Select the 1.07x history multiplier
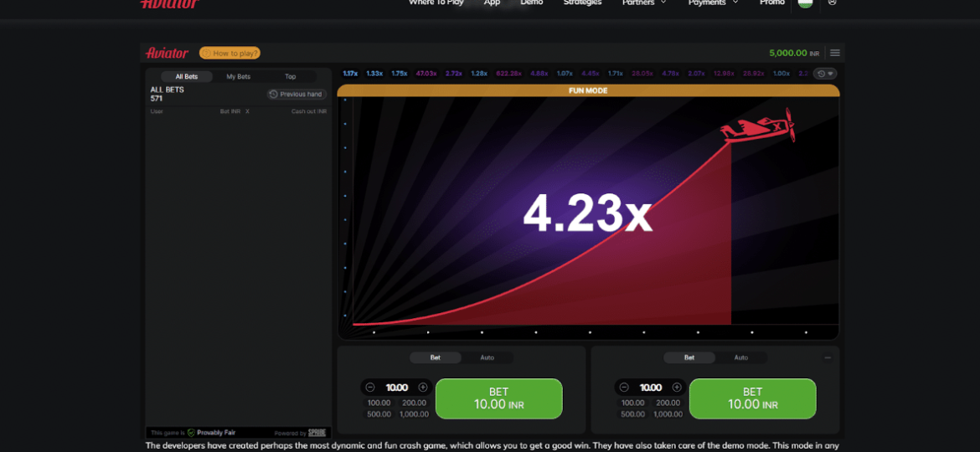The image size is (980, 452). [x=565, y=74]
